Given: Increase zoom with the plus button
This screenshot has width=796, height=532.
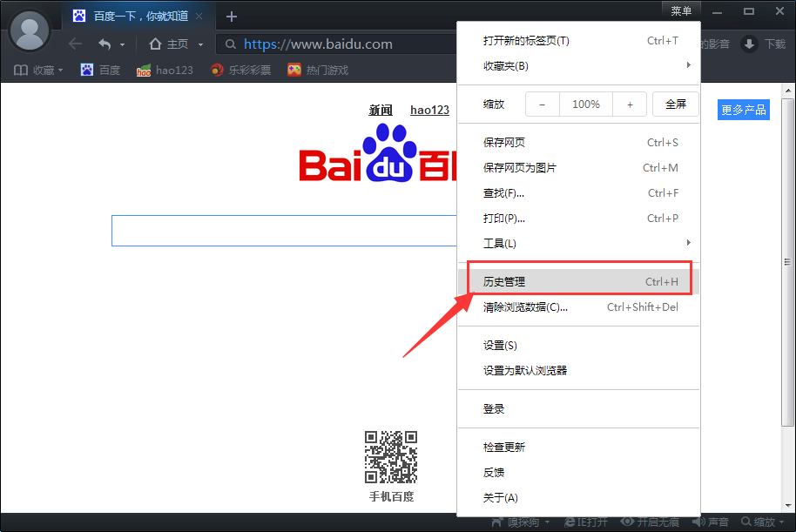Looking at the screenshot, I should pyautogui.click(x=630, y=104).
